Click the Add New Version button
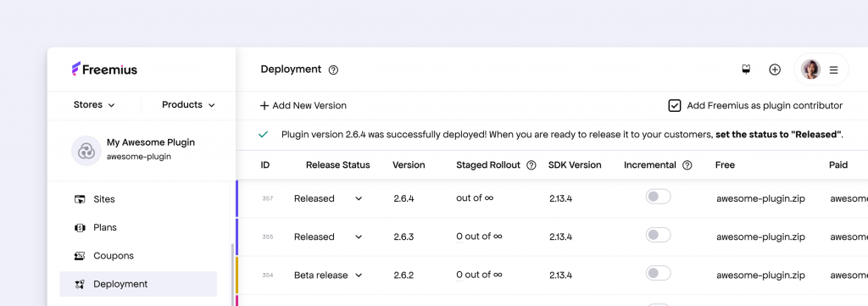 tap(303, 106)
